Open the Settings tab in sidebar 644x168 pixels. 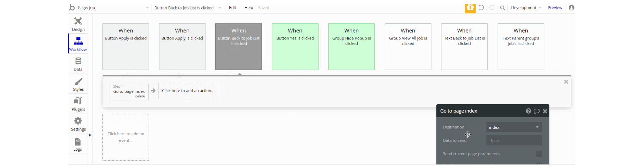point(78,124)
